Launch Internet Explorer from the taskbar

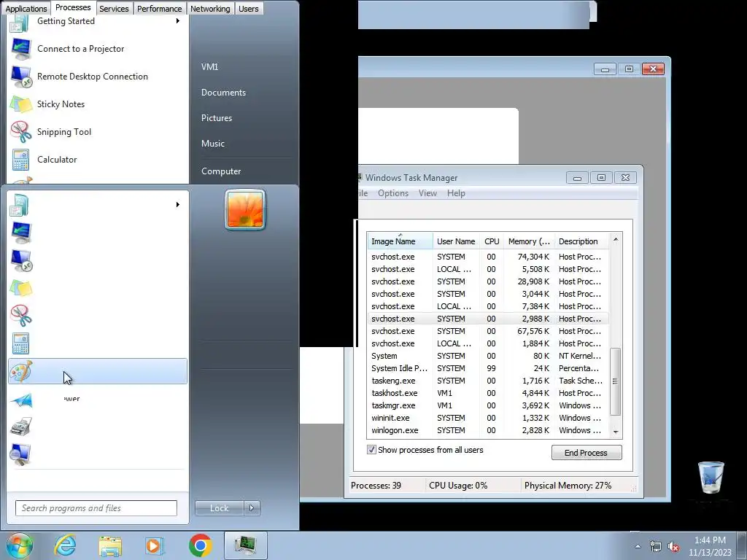coord(65,545)
